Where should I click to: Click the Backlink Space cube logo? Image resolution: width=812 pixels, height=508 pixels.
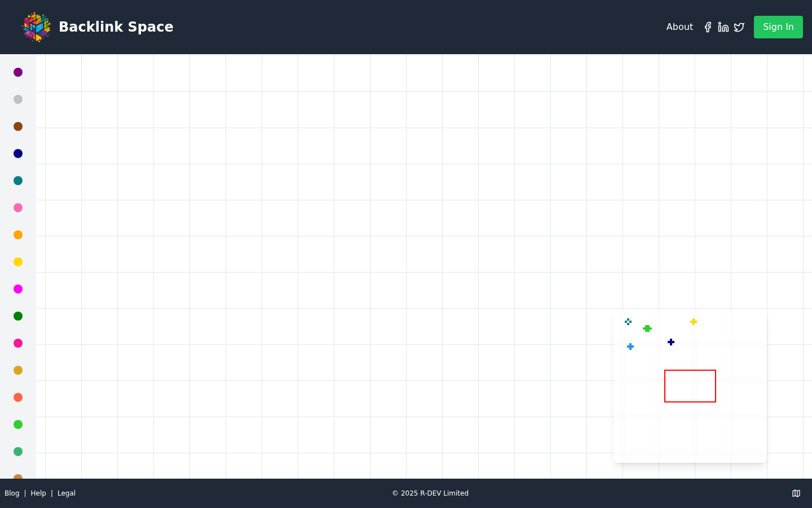(x=36, y=27)
